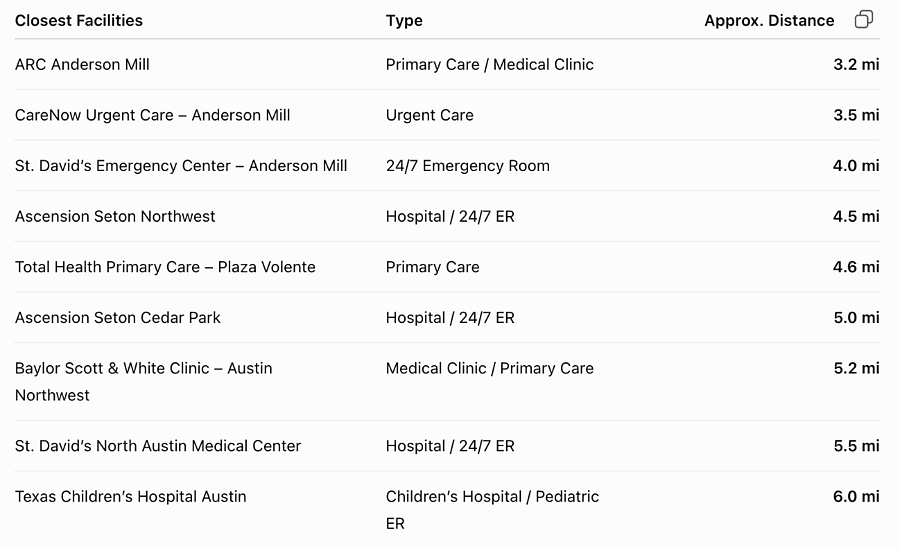Click Medical Clinic / Primary Care cell
This screenshot has height=548, width=900.
pyautogui.click(x=490, y=368)
